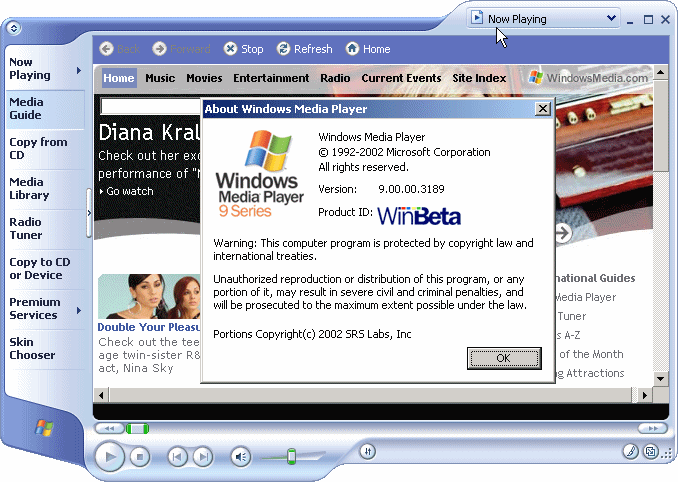The image size is (678, 482).
Task: Click the vertical scrollbar up arrow
Action: 660,72
